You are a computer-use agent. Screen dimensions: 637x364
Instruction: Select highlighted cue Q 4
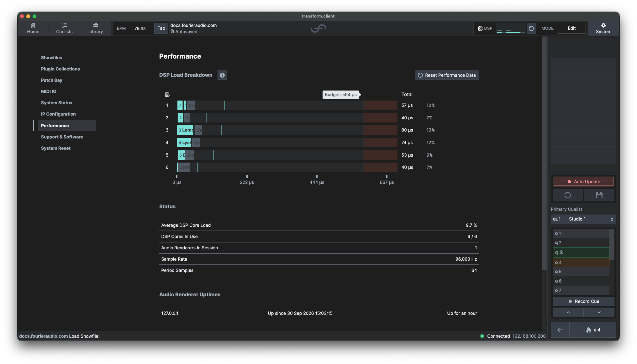pos(581,263)
